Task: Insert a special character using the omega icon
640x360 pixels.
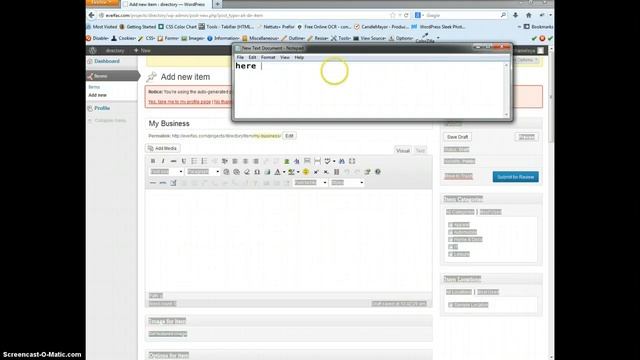Action: pyautogui.click(x=257, y=172)
